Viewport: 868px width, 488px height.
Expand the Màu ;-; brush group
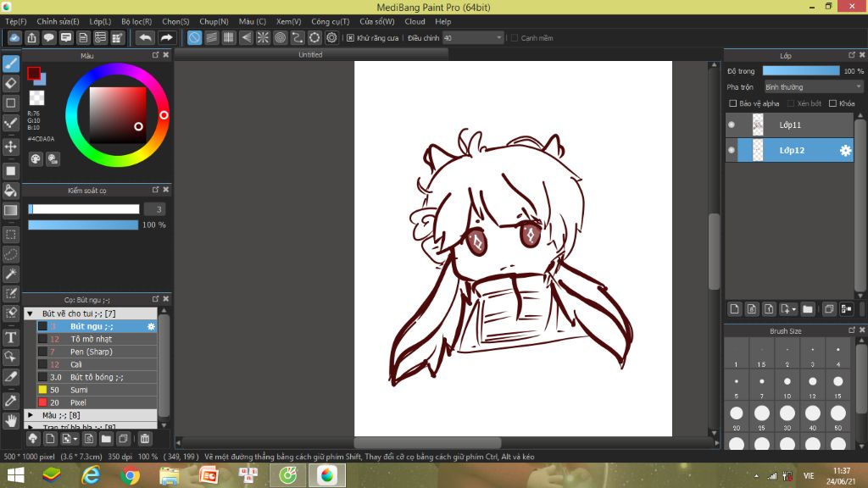(x=30, y=415)
